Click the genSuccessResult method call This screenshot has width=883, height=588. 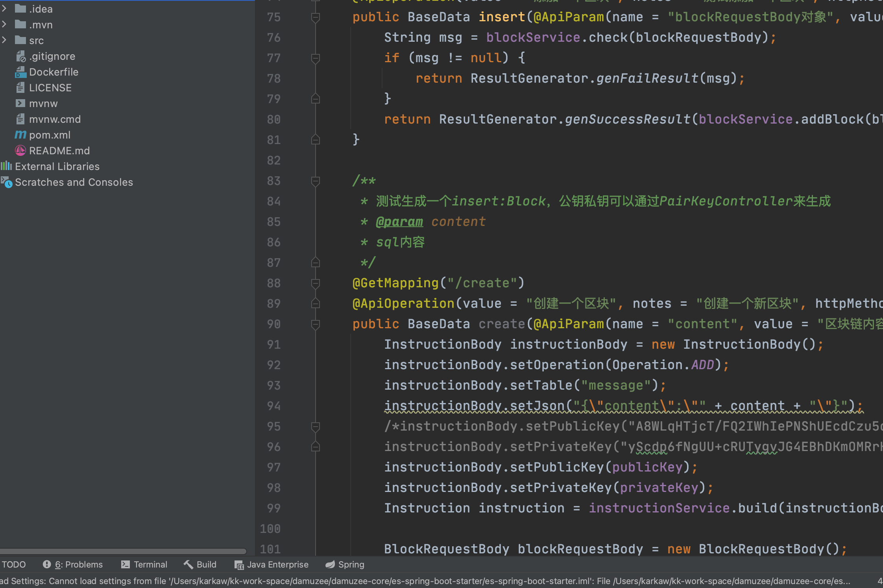628,119
